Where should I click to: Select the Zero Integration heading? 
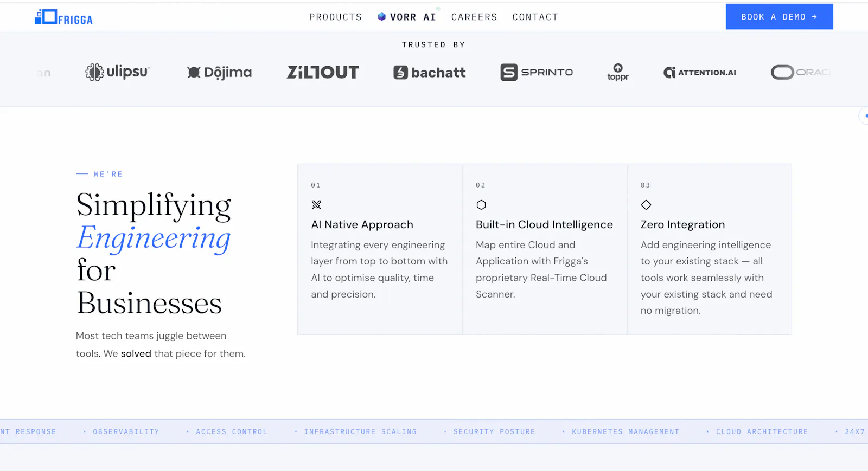pyautogui.click(x=682, y=224)
